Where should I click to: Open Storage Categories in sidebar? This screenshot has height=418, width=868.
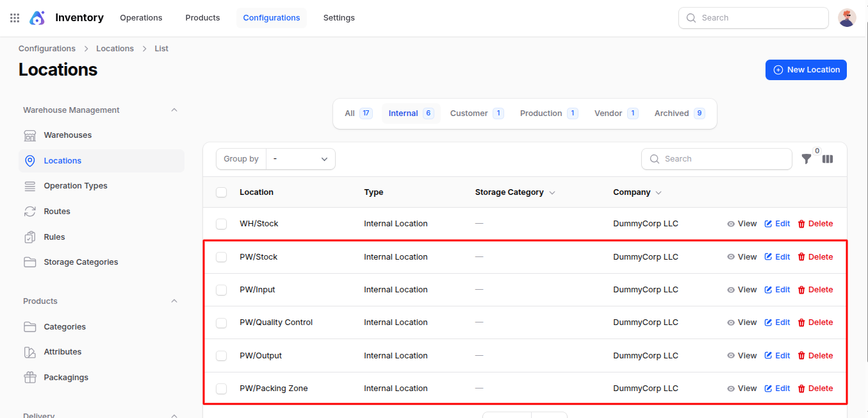(x=81, y=262)
